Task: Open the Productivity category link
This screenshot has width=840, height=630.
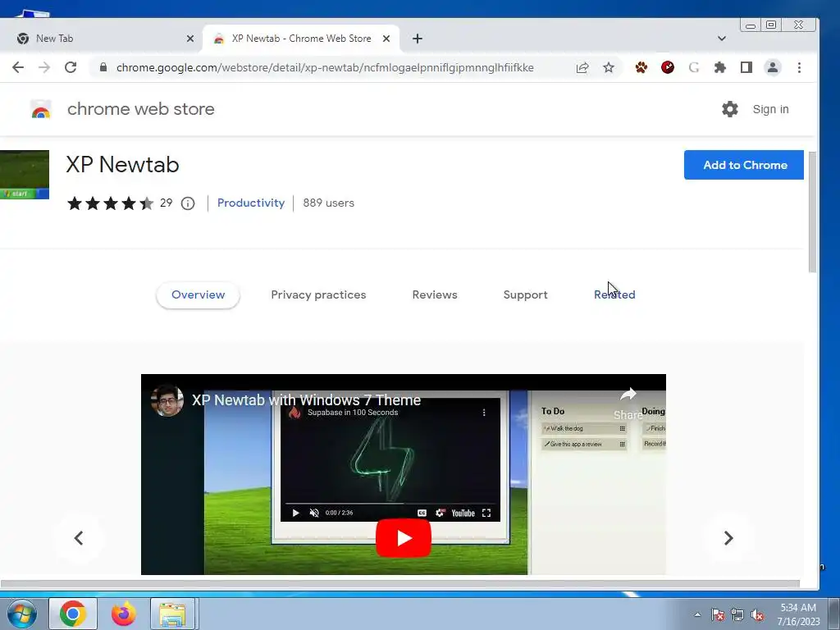Action: 251,203
